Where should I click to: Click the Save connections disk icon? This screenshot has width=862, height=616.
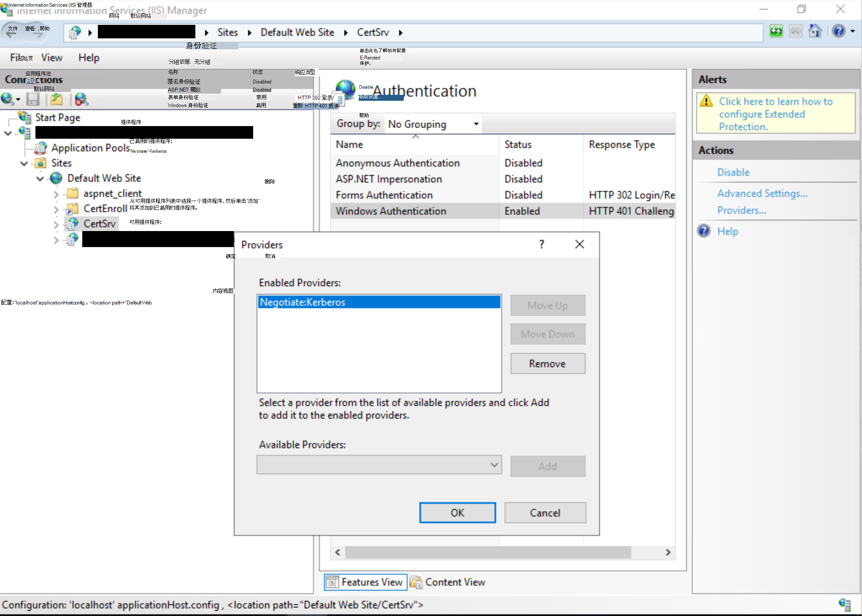(33, 99)
